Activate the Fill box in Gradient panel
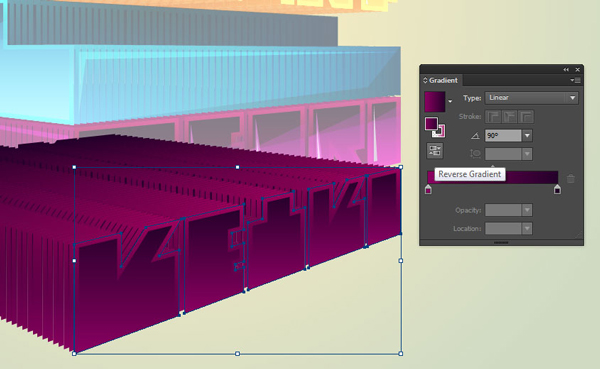Image resolution: width=600 pixels, height=369 pixels. (431, 124)
